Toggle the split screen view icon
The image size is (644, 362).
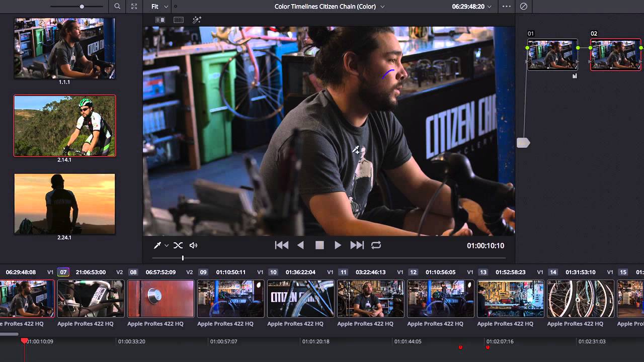coord(179,20)
